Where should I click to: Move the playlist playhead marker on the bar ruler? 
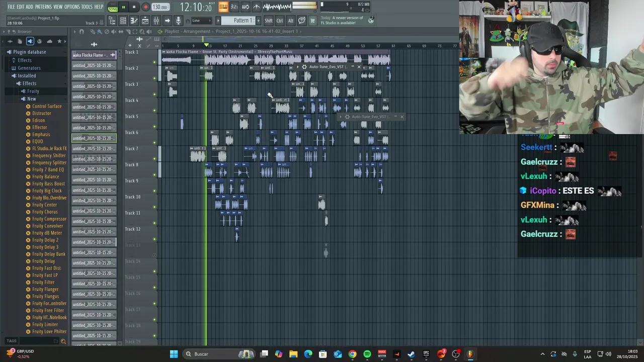(x=206, y=46)
